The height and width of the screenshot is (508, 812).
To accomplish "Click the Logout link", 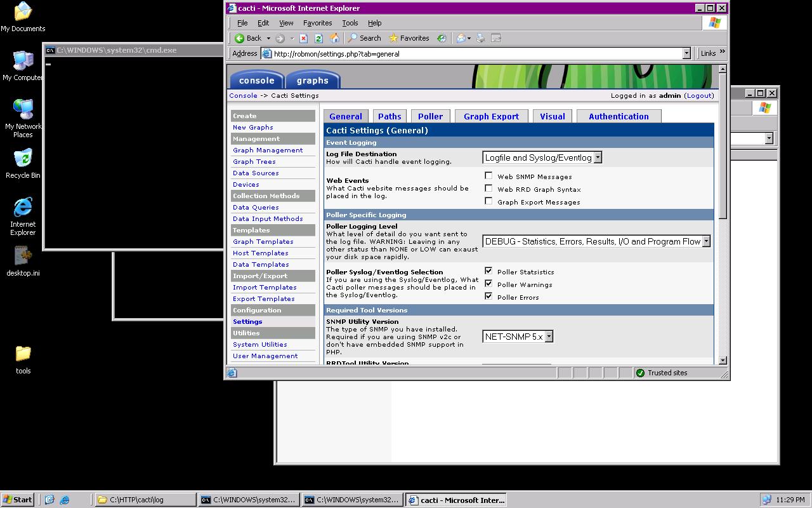I will 700,95.
